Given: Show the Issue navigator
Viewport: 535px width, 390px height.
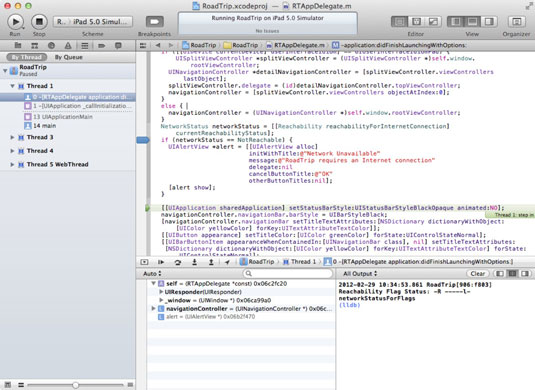Looking at the screenshot, I should 68,45.
